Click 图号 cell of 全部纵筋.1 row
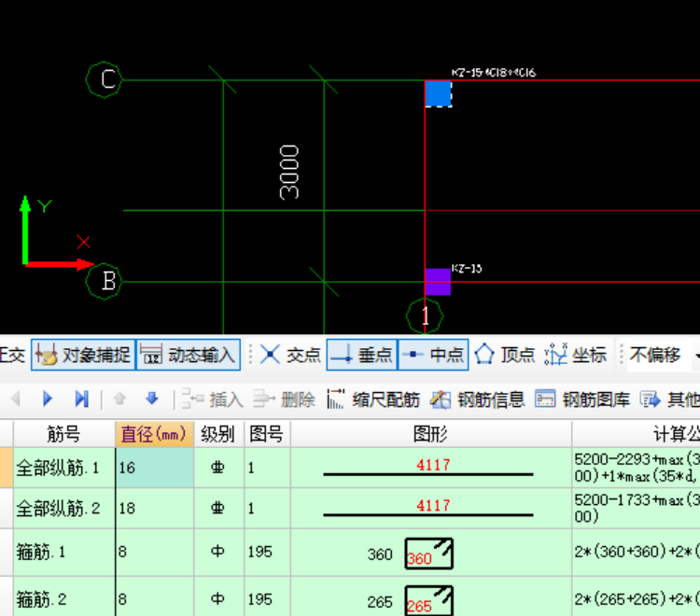The height and width of the screenshot is (616, 700). click(x=267, y=468)
